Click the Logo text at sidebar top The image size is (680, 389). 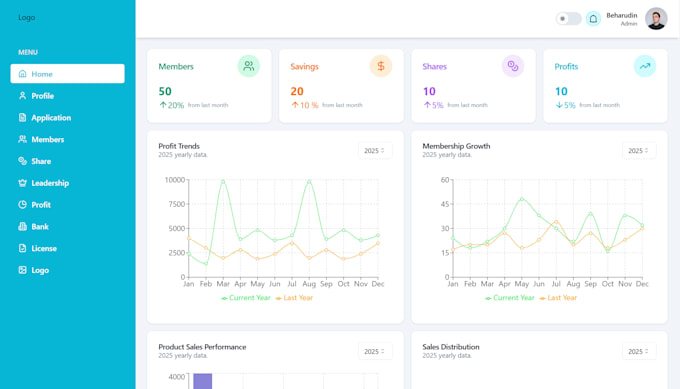tap(26, 17)
